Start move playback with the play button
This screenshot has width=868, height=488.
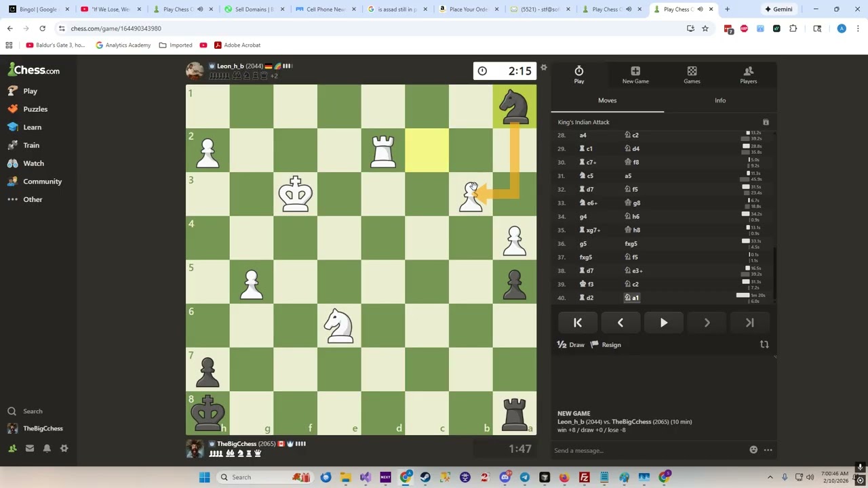(664, 323)
